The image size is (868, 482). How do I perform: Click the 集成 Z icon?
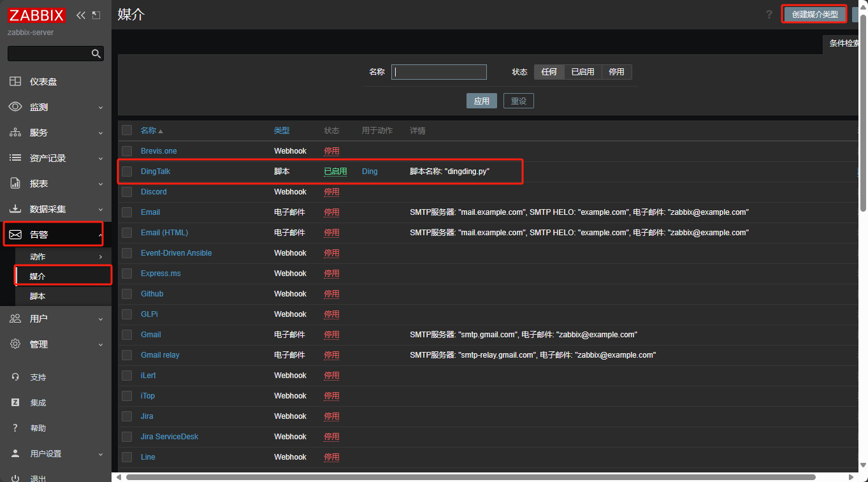coord(15,403)
